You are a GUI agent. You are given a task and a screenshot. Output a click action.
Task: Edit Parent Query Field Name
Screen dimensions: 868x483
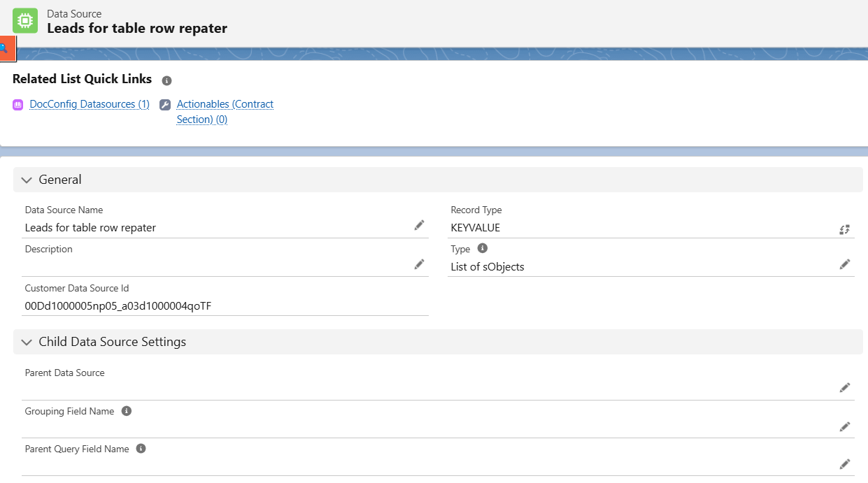[844, 463]
